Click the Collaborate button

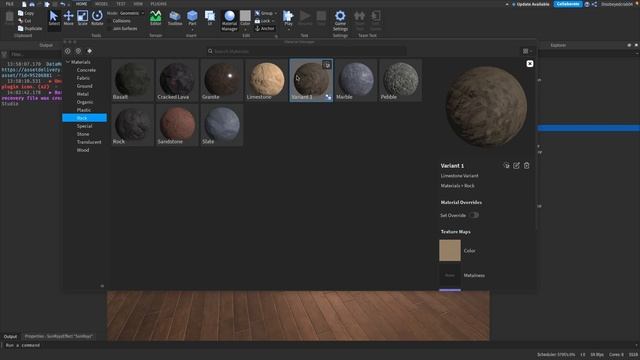coord(568,4)
